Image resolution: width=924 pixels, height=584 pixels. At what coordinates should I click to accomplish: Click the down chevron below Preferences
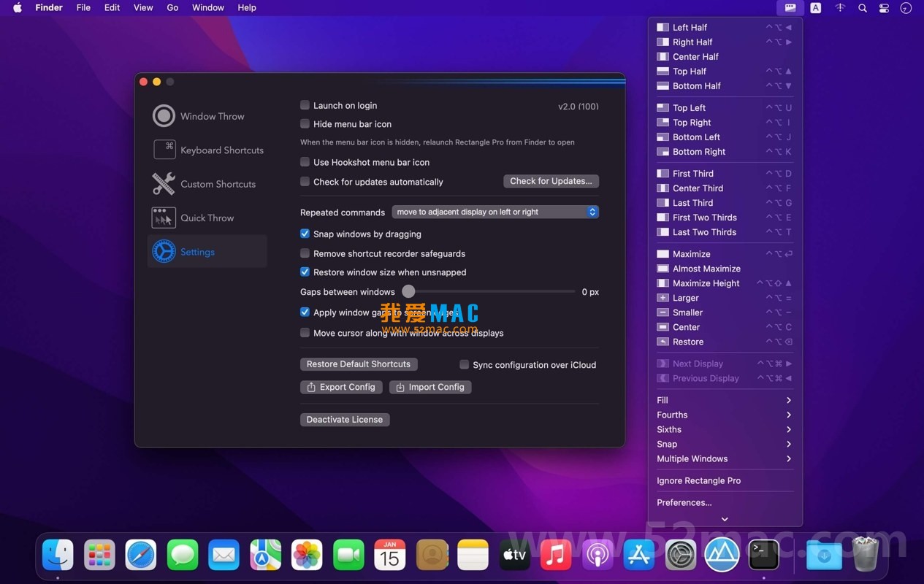point(725,519)
